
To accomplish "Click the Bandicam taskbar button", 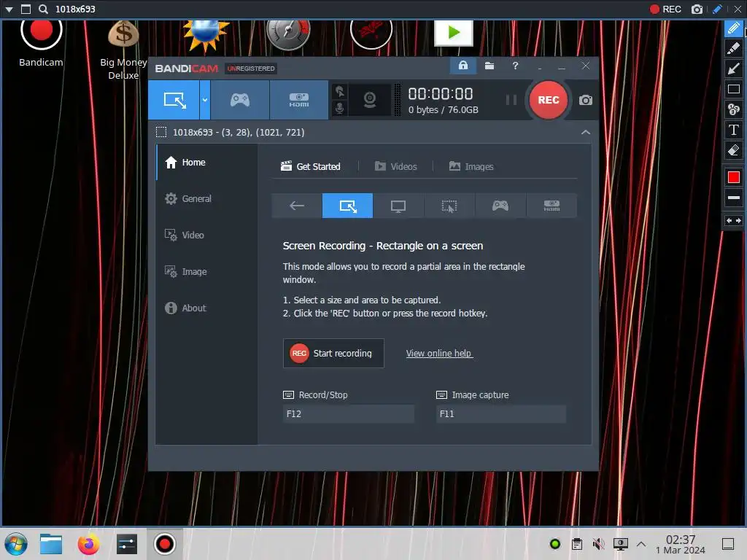I will [165, 544].
